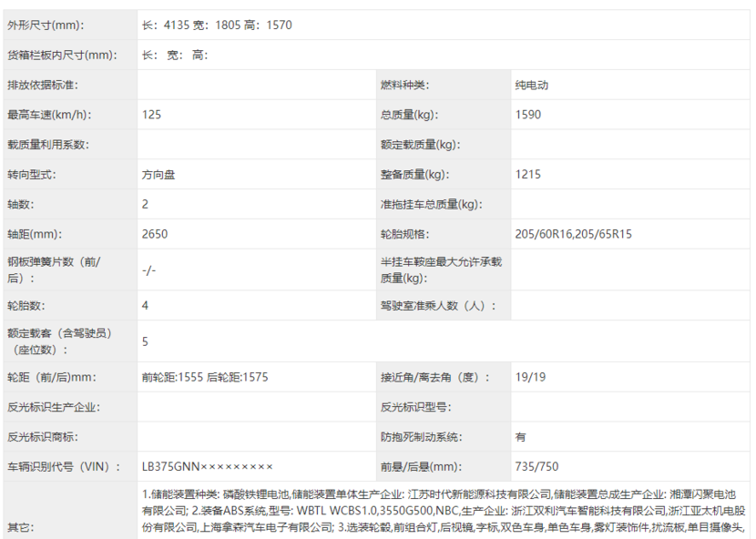Click the 反光标识生产企业 label
This screenshot has height=539, width=756.
click(54, 407)
